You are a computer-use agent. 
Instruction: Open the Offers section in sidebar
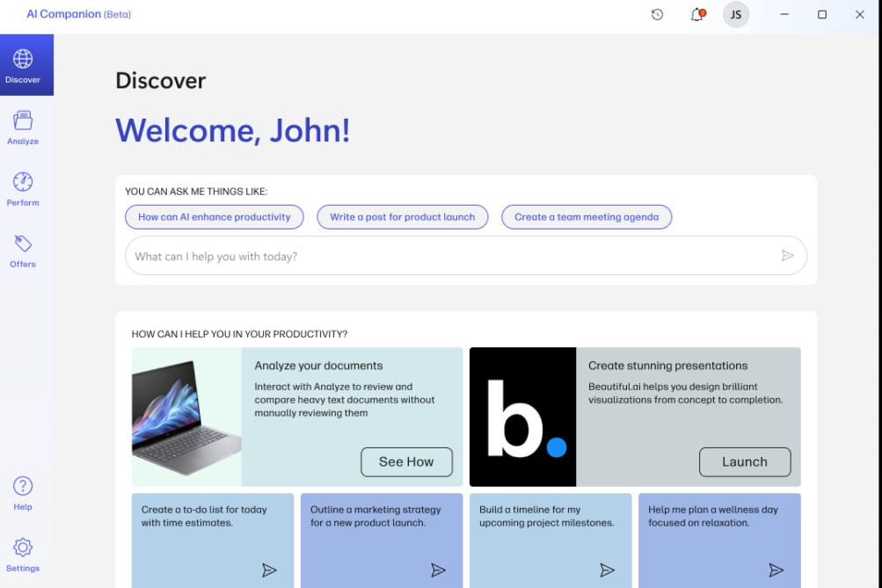23,250
